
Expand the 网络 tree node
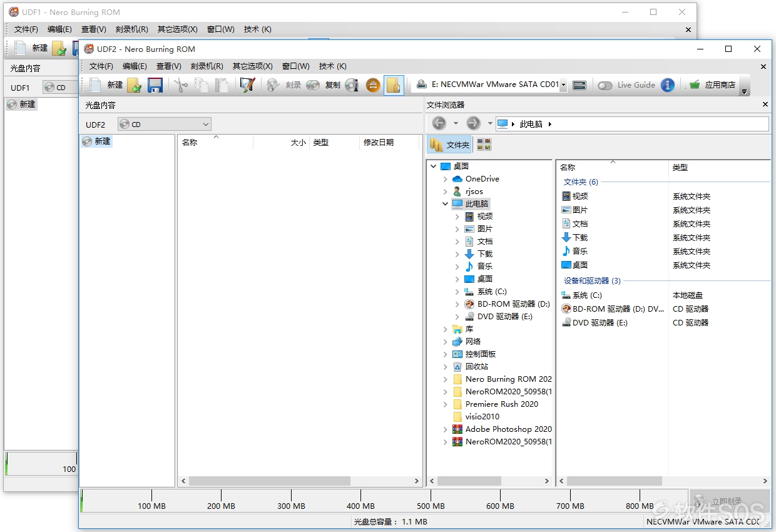(x=446, y=341)
